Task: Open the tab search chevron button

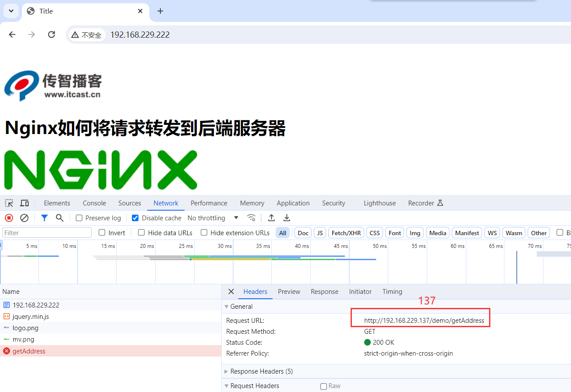Action: point(11,11)
